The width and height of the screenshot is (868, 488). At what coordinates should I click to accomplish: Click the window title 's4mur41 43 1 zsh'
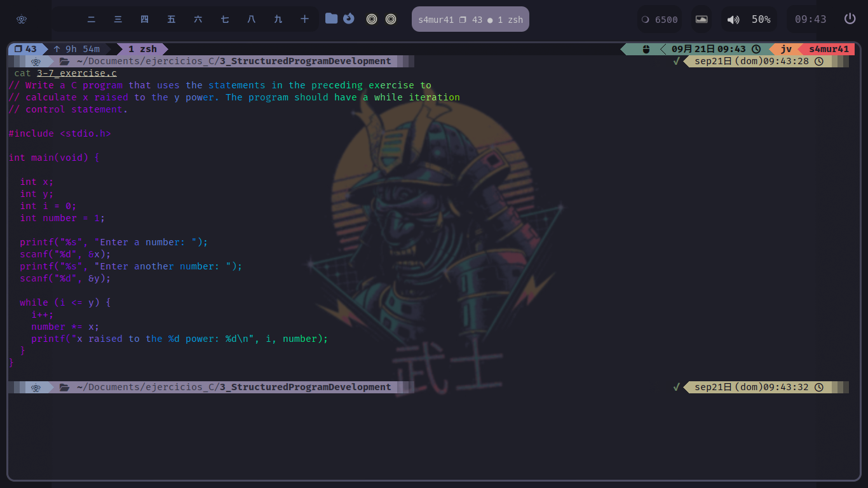(x=470, y=20)
